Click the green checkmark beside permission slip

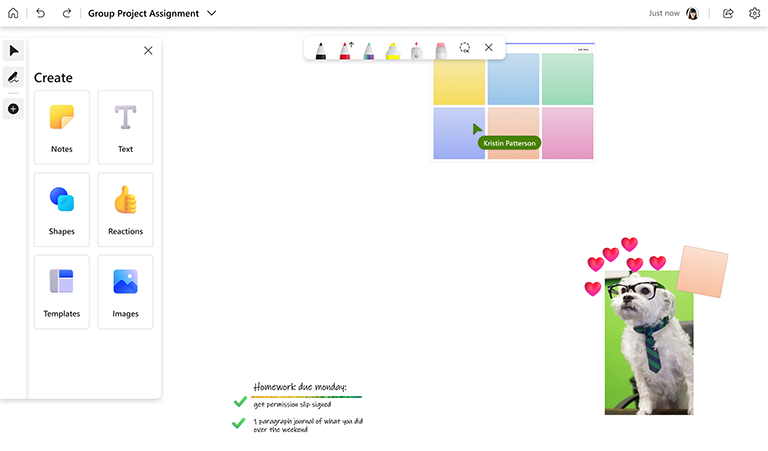240,402
